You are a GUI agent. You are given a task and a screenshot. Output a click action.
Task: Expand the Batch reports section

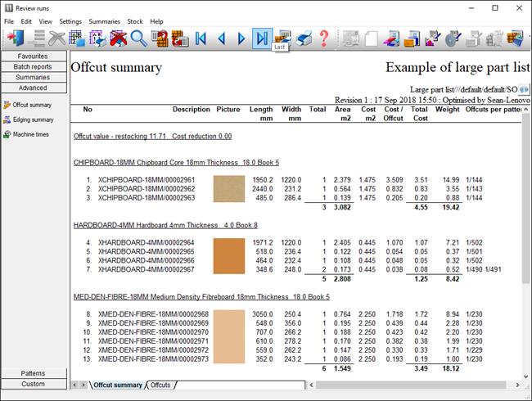[x=33, y=66]
